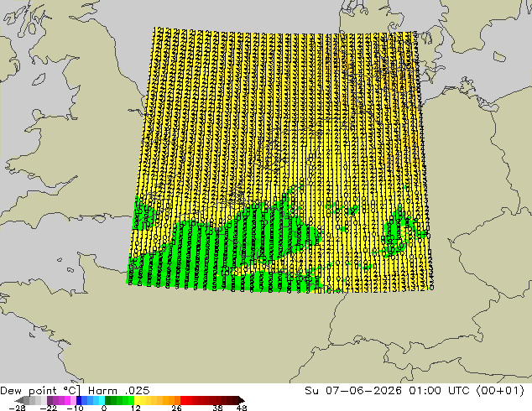This screenshot has height=411, width=532.
Task: Pick the cyan swatch above the 0 label
Action: click(102, 400)
